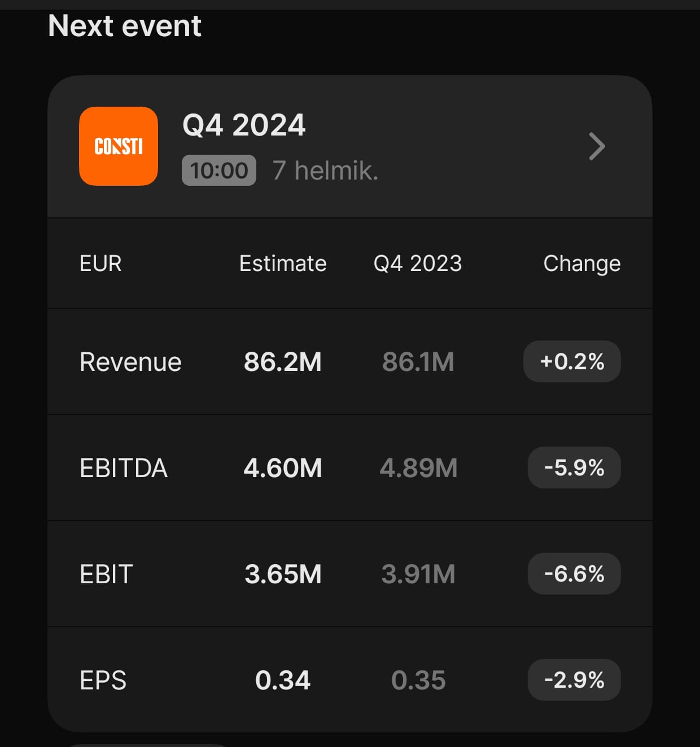Click the Change column header

point(581,264)
